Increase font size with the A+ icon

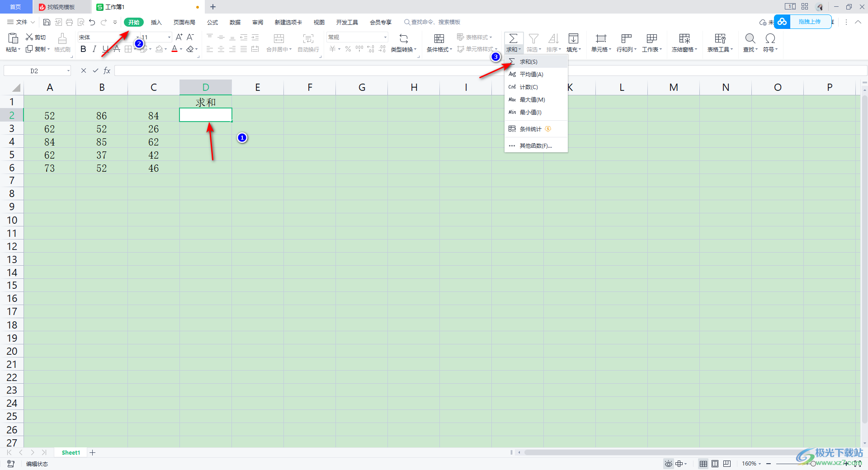pos(179,37)
